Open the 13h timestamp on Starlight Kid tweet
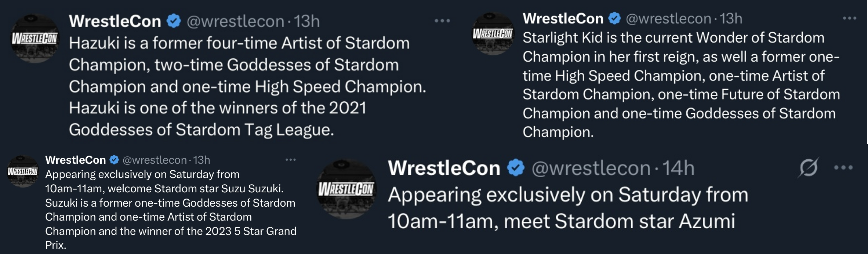 click(731, 18)
